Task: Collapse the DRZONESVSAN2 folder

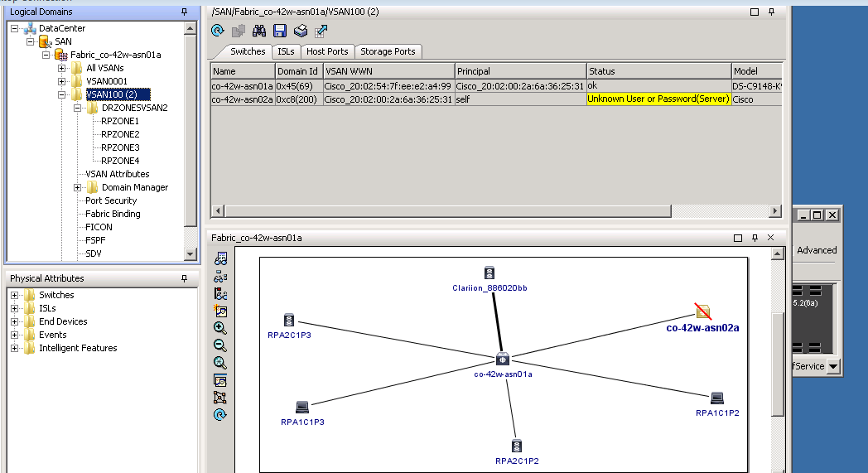Action: (78, 108)
